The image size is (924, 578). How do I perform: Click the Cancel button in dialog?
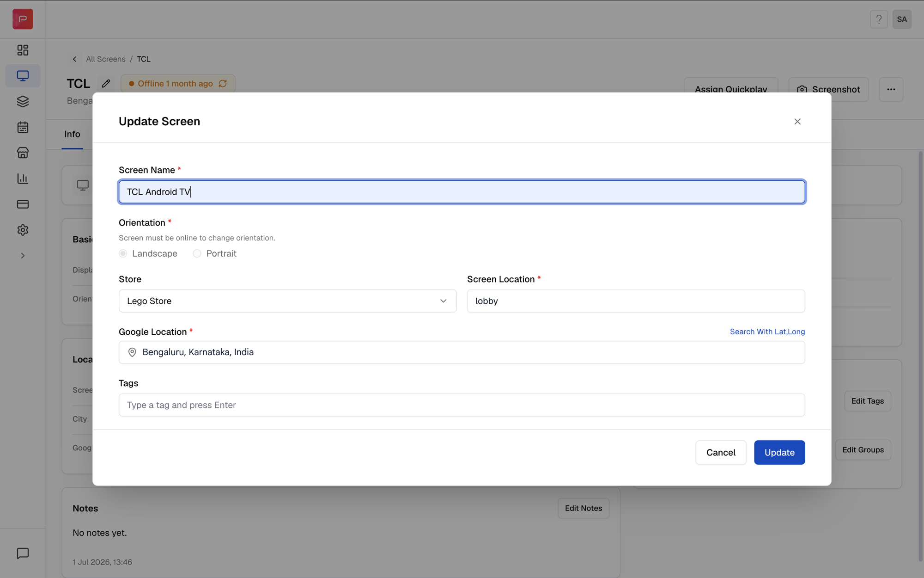(721, 452)
